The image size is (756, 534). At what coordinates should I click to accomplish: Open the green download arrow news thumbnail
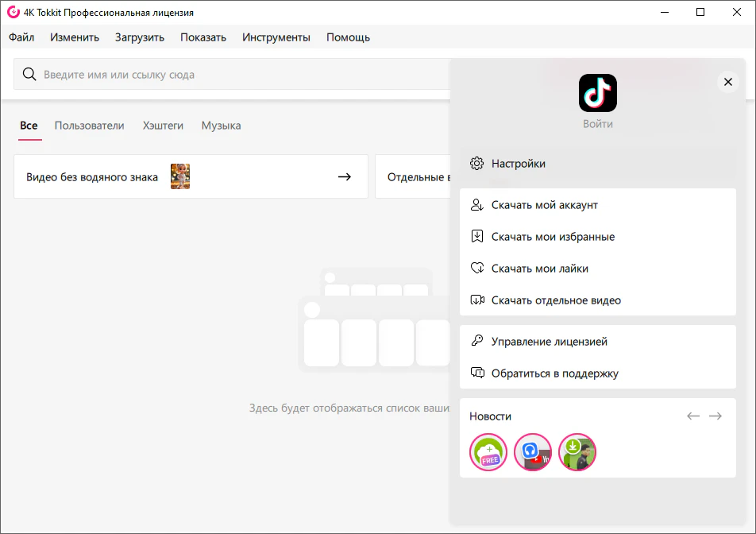click(577, 453)
